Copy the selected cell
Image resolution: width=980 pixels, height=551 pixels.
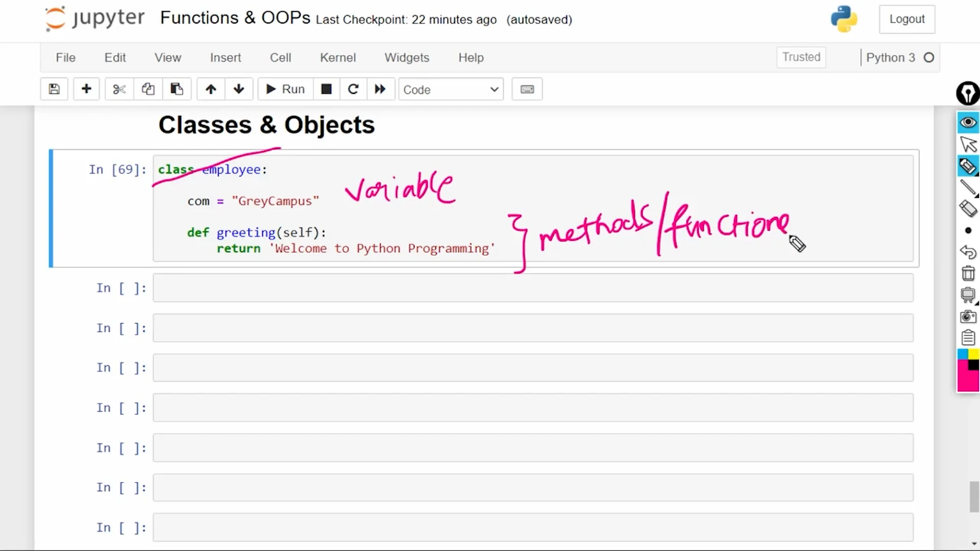(x=148, y=89)
